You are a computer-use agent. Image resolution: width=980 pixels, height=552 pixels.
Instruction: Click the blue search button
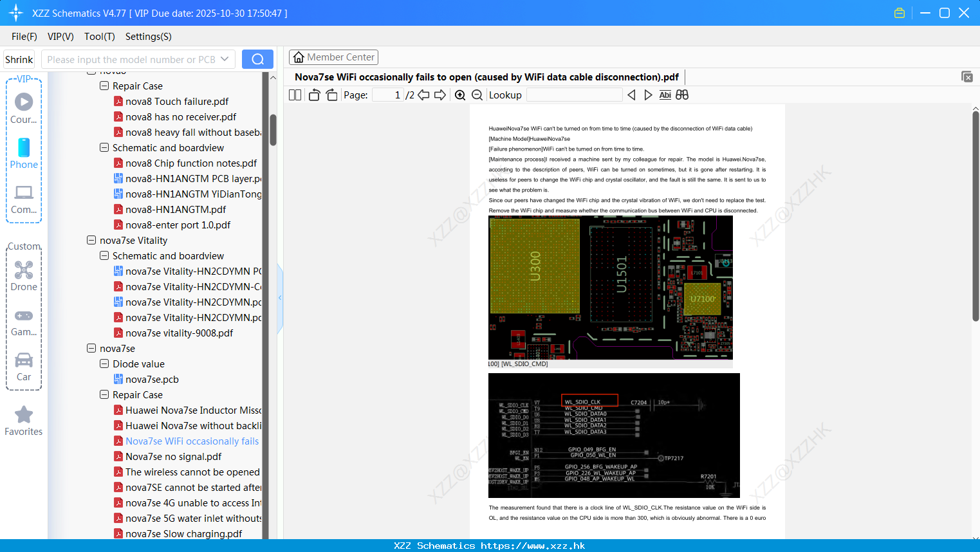[257, 59]
